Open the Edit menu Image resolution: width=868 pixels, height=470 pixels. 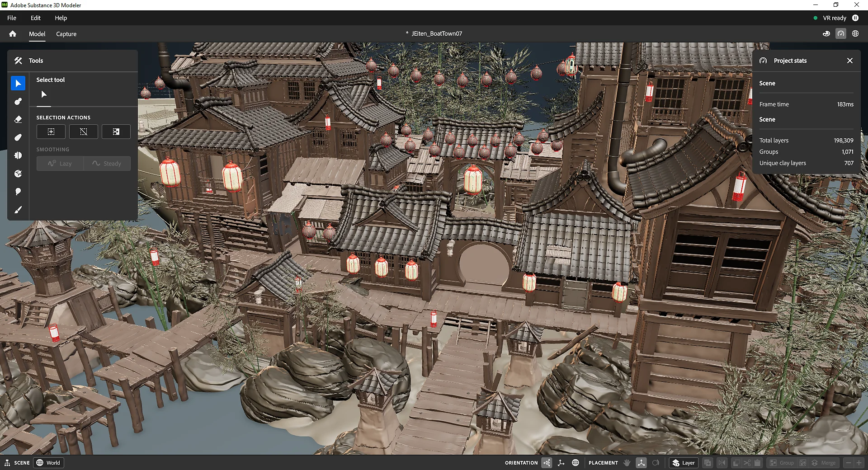35,18
